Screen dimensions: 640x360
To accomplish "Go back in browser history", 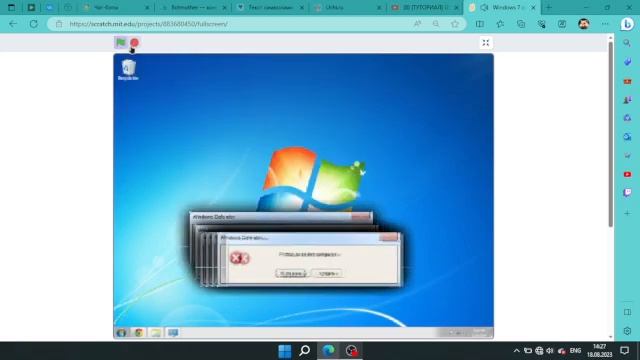I will [x=13, y=24].
